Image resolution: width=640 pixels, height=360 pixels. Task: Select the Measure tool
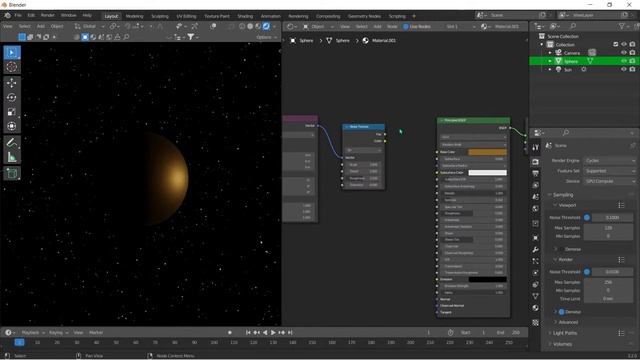click(x=12, y=157)
